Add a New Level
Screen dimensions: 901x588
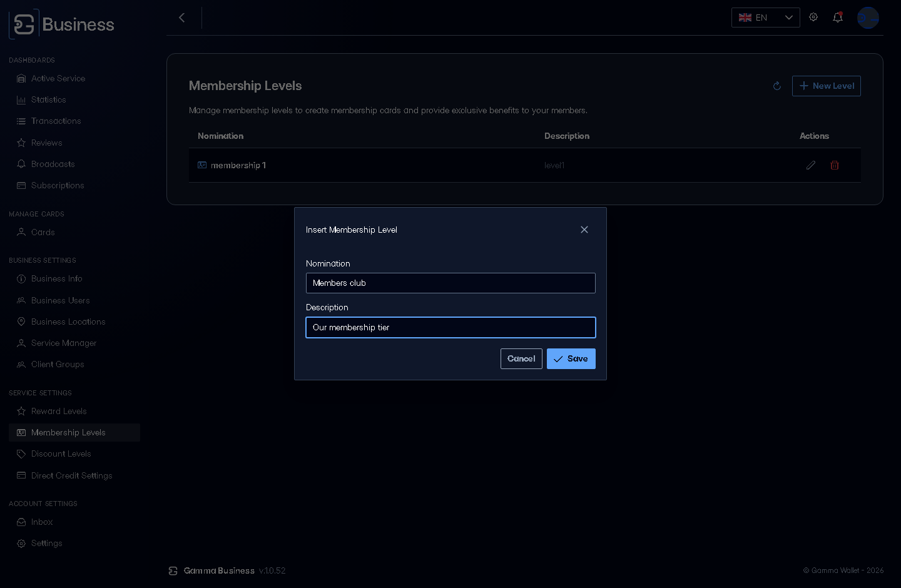click(x=827, y=86)
